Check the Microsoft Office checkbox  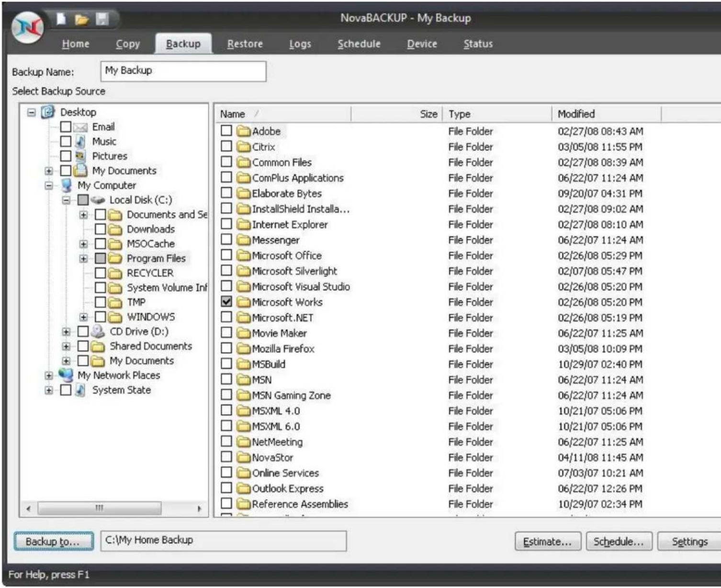point(226,255)
